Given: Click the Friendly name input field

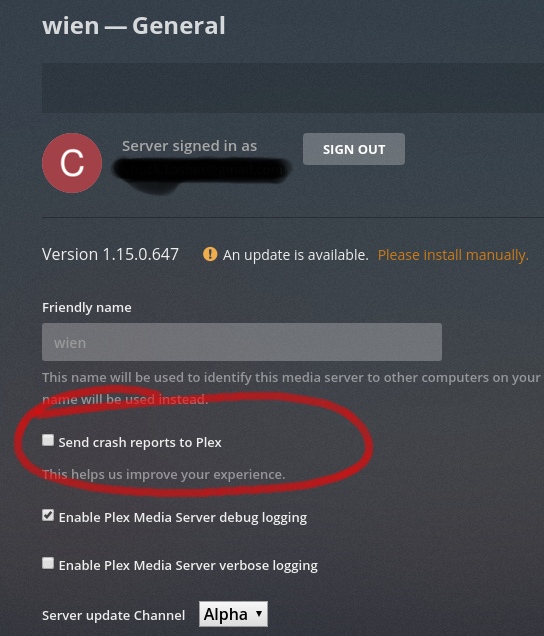Looking at the screenshot, I should click(x=242, y=342).
